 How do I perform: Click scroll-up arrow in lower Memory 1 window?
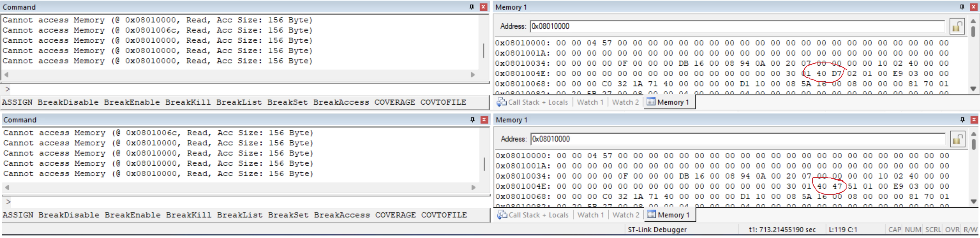(974, 134)
